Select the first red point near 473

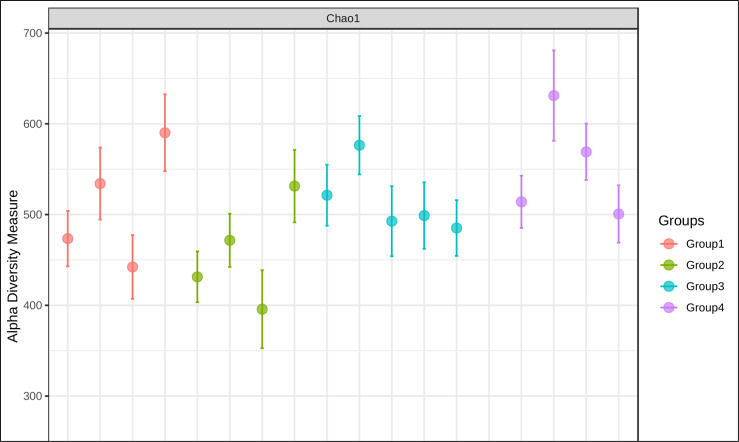67,239
